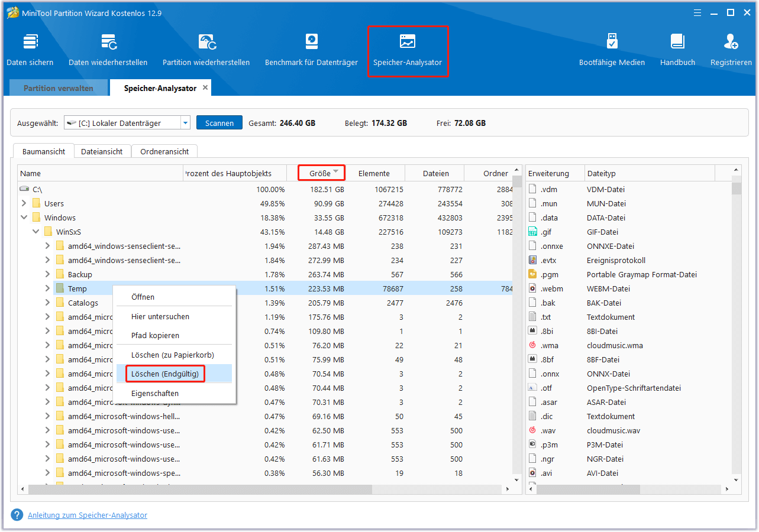
Task: Expand the amd64_microsoft-windows-spe... folder
Action: click(x=47, y=473)
